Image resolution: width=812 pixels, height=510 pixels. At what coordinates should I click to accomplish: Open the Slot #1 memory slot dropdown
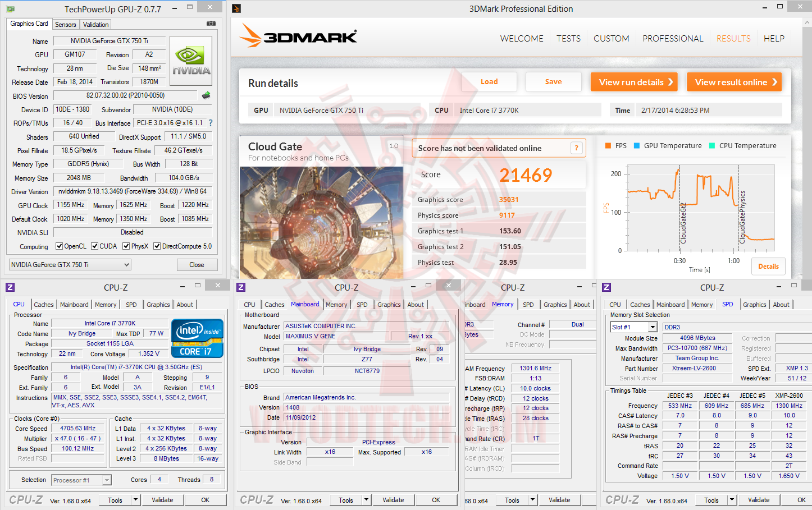(633, 327)
